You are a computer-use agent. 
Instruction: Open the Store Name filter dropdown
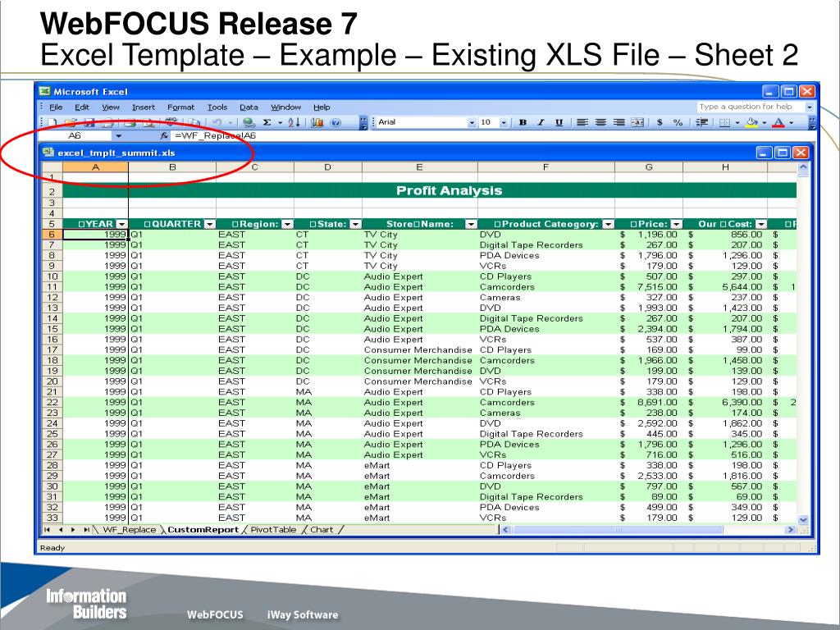tap(471, 224)
